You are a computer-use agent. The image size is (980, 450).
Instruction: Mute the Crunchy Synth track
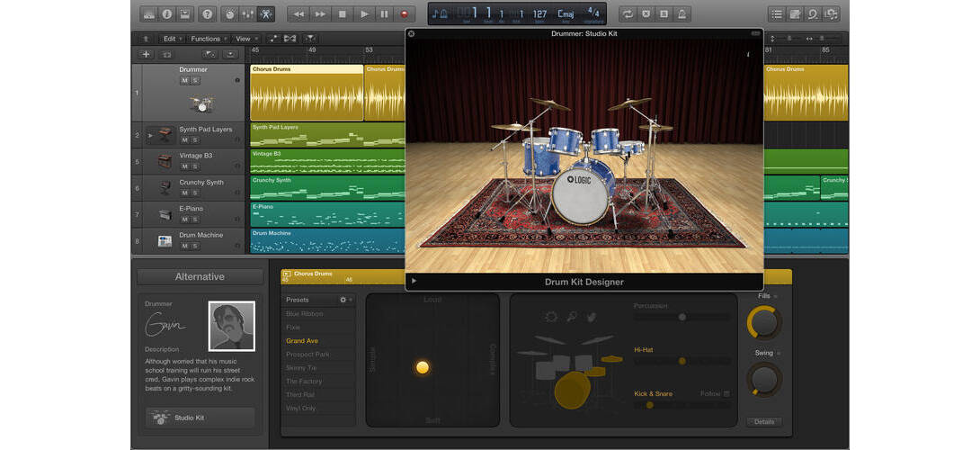click(x=184, y=193)
